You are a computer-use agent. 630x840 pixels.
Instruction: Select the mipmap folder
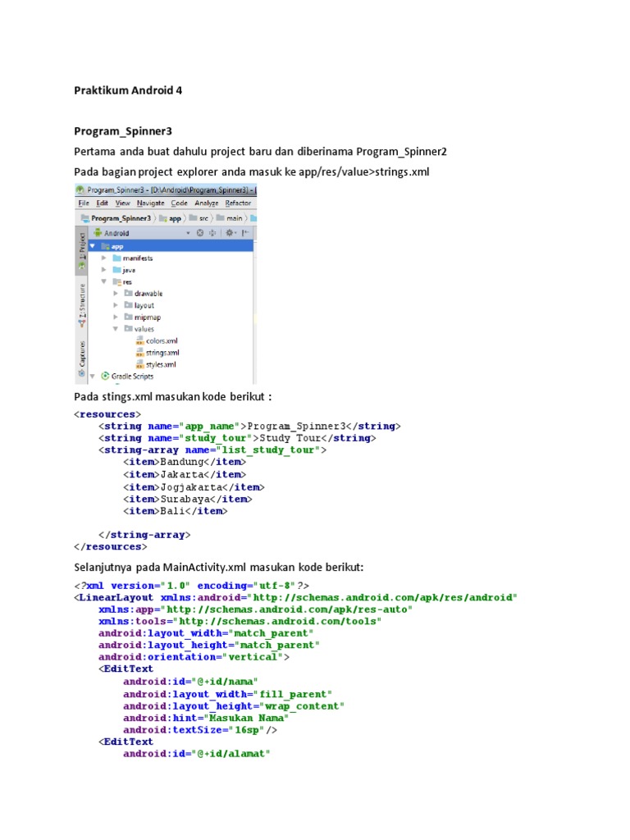[x=148, y=317]
